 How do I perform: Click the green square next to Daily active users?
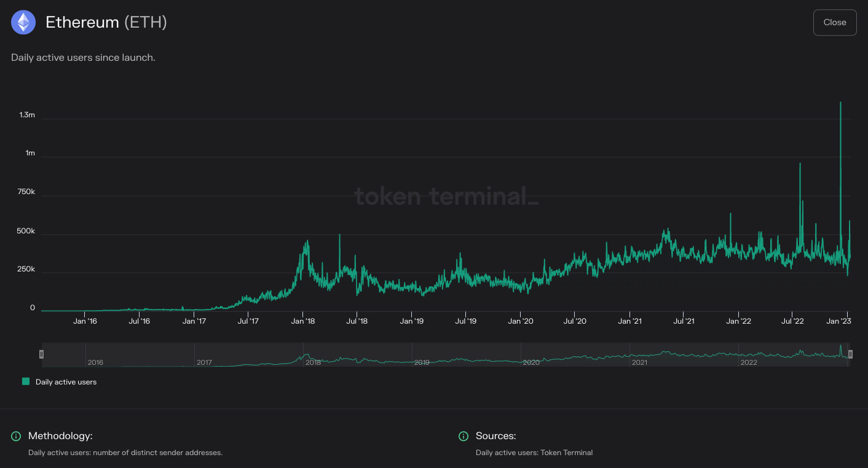point(25,381)
